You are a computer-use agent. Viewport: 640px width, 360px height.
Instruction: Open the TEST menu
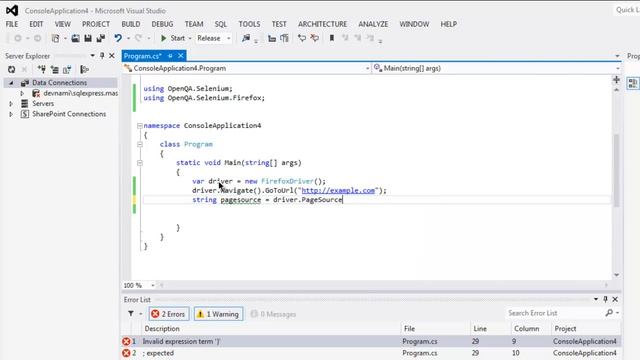[279, 24]
